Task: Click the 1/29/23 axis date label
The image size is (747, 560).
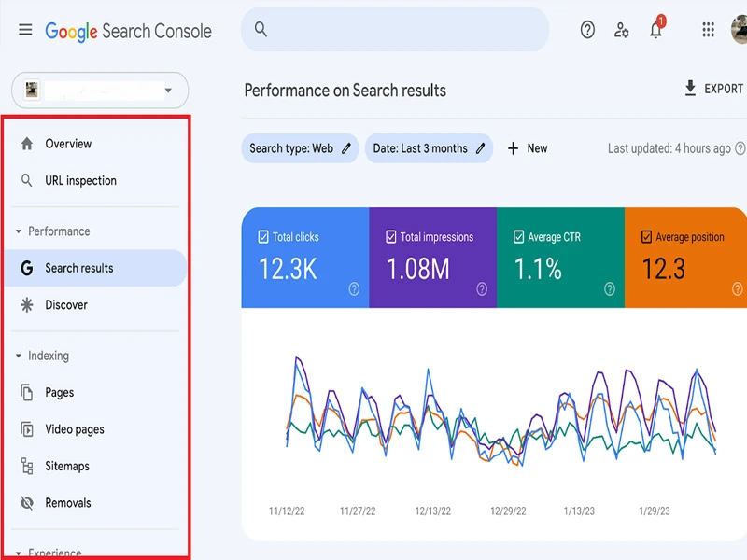Action: (x=655, y=511)
